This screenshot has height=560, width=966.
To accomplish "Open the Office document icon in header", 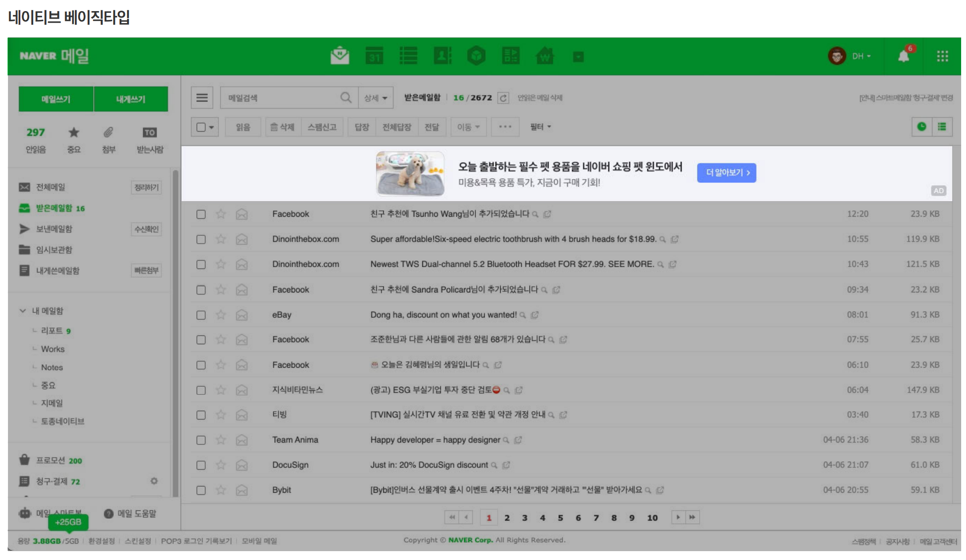I will tap(510, 56).
